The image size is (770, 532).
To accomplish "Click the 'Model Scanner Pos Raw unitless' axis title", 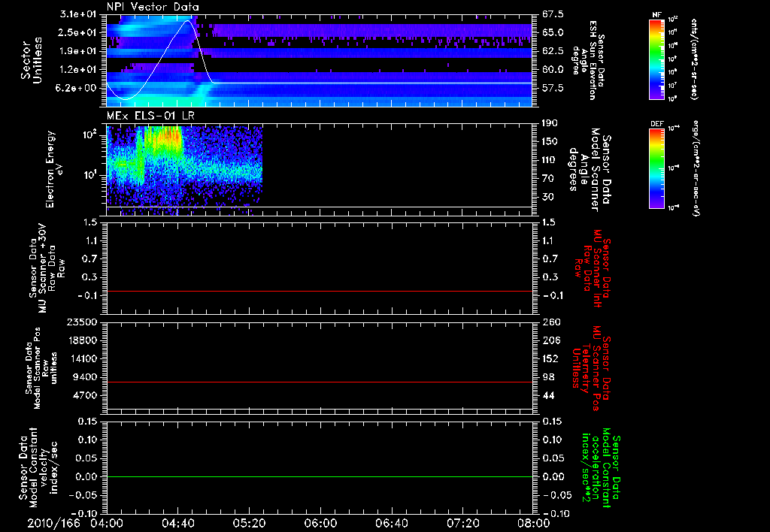I will click(x=41, y=368).
